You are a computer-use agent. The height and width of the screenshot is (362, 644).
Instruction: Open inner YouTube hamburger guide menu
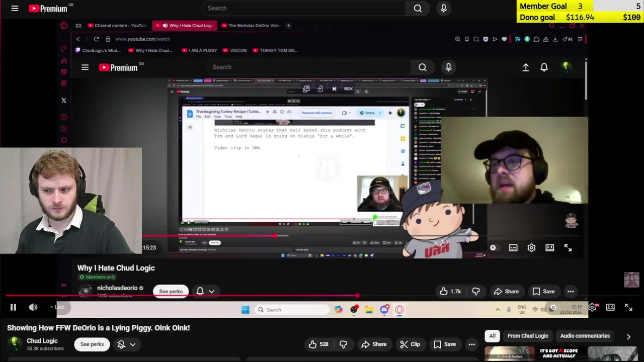point(85,67)
